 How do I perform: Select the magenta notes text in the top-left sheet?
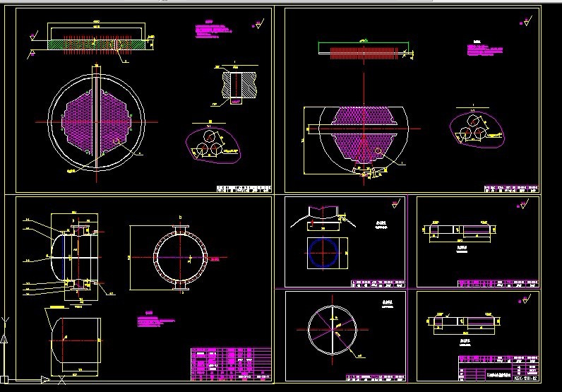pyautogui.click(x=214, y=30)
